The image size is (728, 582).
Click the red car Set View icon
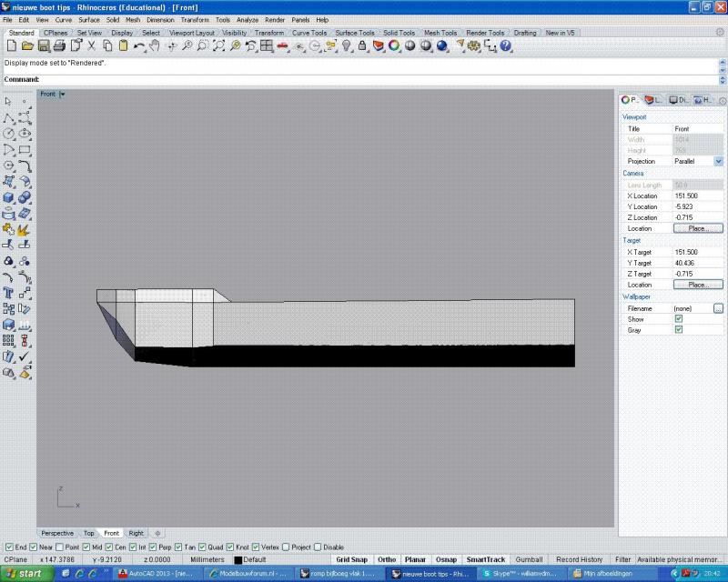pos(282,45)
